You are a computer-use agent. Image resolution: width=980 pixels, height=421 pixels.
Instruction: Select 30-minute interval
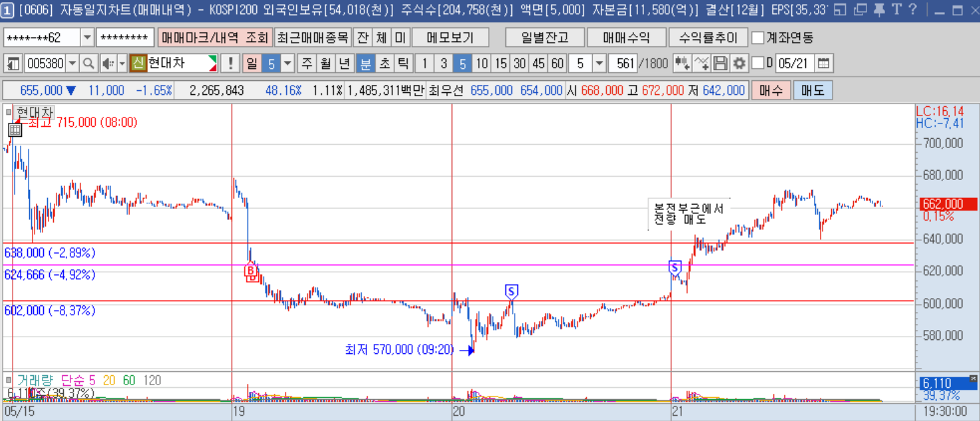[x=520, y=64]
